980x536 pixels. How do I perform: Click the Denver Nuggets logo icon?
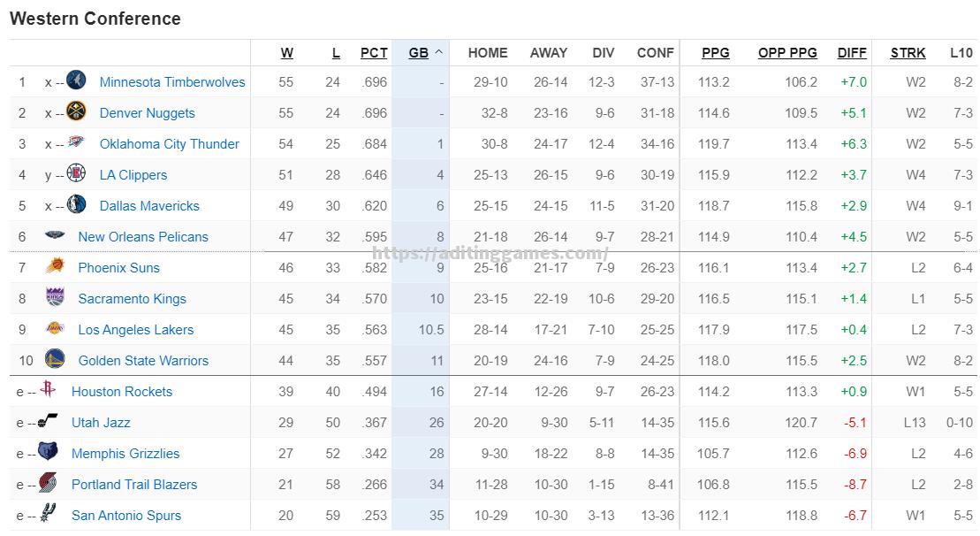76,111
